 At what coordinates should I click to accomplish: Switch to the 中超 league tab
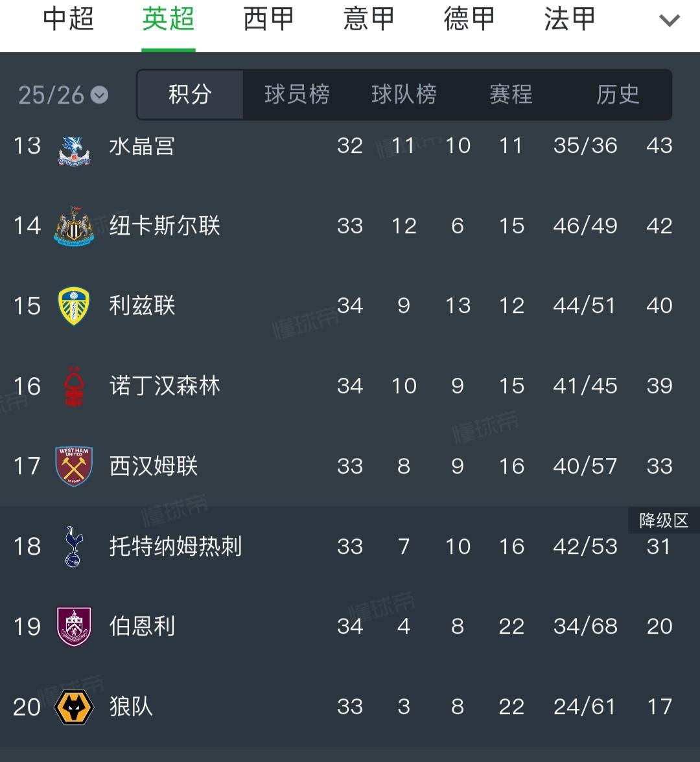point(69,19)
